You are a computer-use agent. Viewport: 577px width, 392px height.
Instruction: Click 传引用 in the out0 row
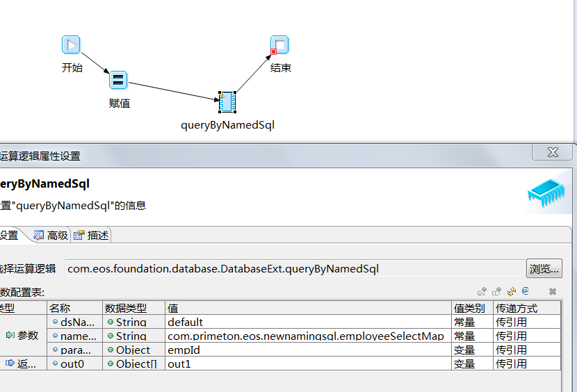[x=527, y=364]
